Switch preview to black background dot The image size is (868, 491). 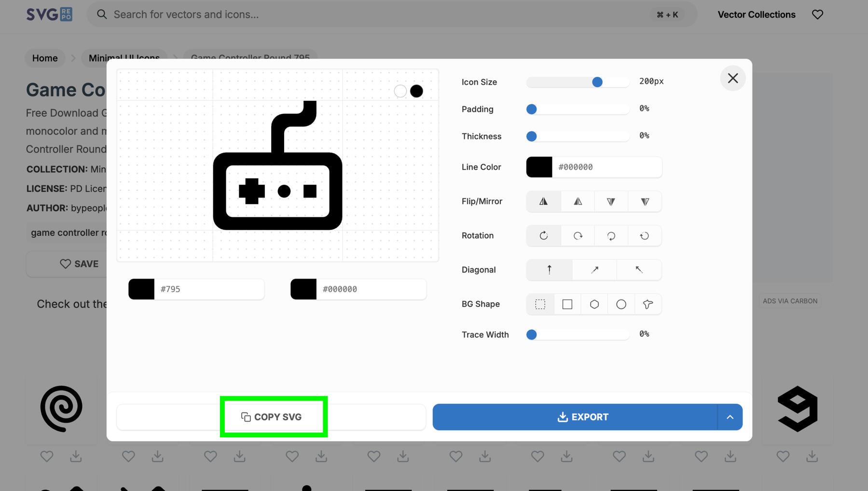416,91
